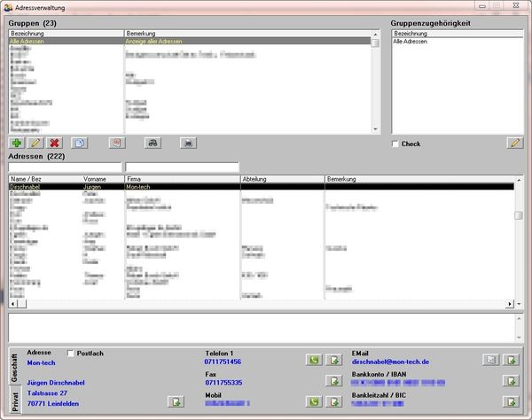Click the red X delete icon

(x=55, y=143)
